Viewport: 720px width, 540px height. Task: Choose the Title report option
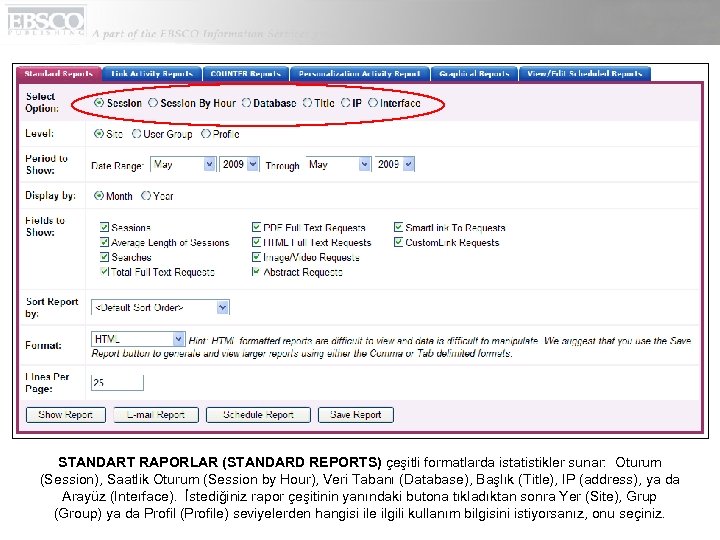click(307, 103)
